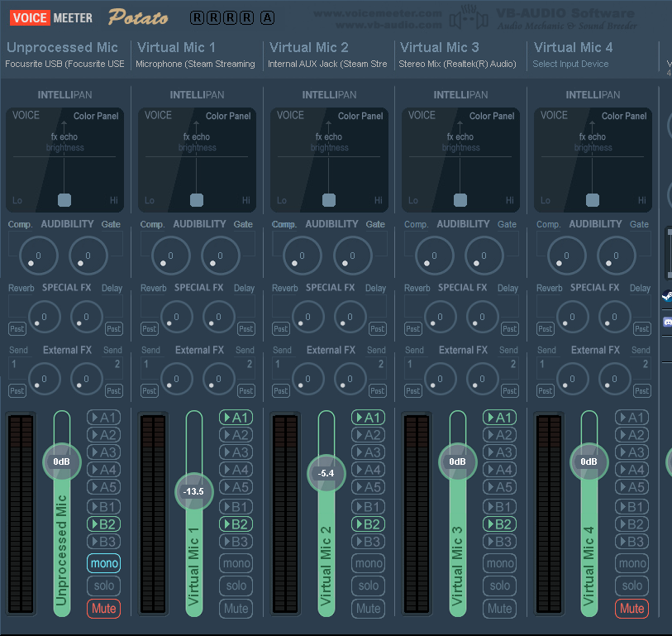Image resolution: width=672 pixels, height=636 pixels.
Task: Click Unprocessed Mic Intellipan position handle
Action: [64, 200]
